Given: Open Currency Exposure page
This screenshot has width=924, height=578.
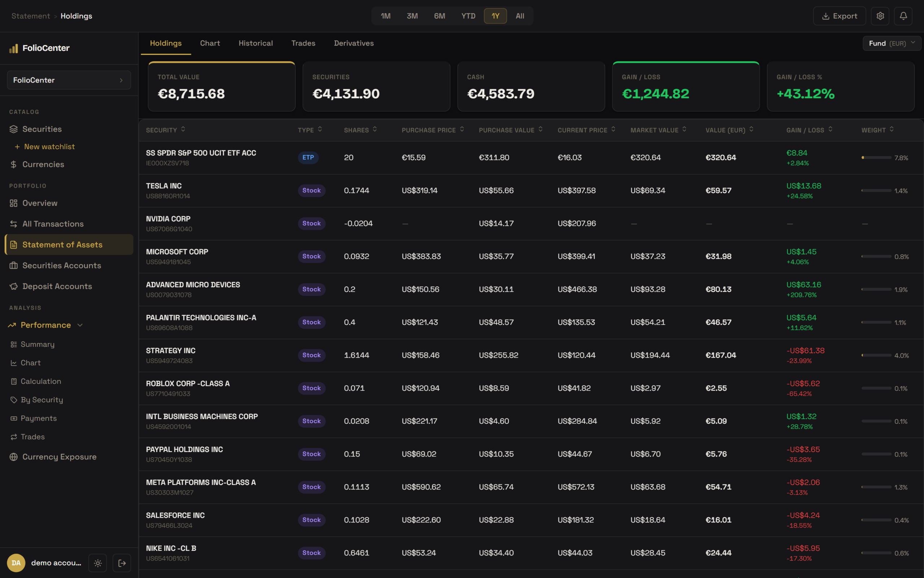Looking at the screenshot, I should click(x=69, y=457).
